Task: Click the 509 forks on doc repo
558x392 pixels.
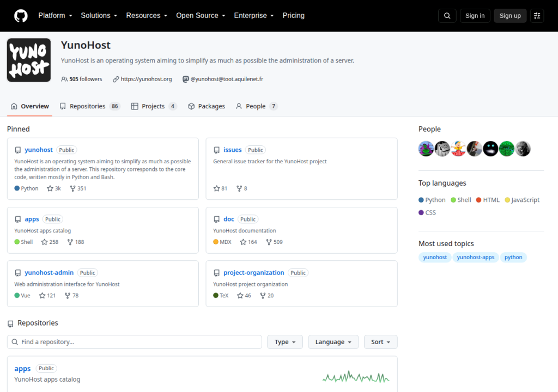Action: pos(275,242)
